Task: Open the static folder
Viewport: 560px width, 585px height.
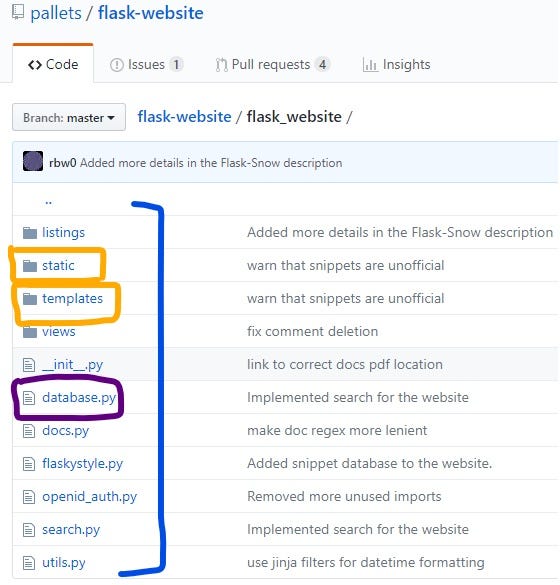Action: point(58,265)
